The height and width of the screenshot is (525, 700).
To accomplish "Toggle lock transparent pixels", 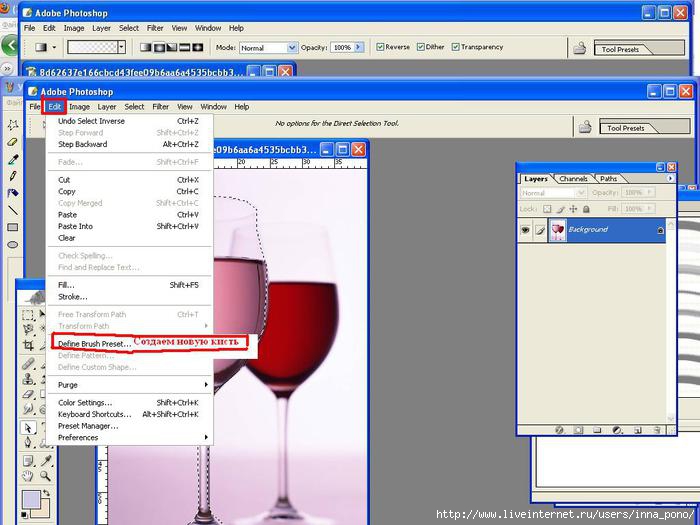I will [547, 209].
